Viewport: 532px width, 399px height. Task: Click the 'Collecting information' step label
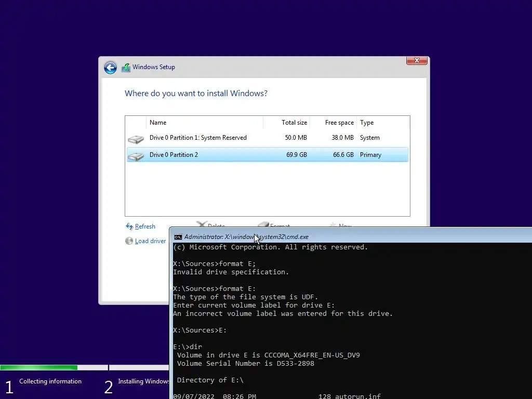pos(50,381)
